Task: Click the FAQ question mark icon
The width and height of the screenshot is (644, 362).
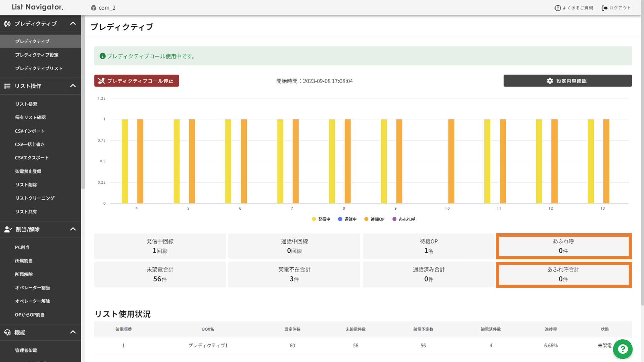Action: (x=558, y=8)
